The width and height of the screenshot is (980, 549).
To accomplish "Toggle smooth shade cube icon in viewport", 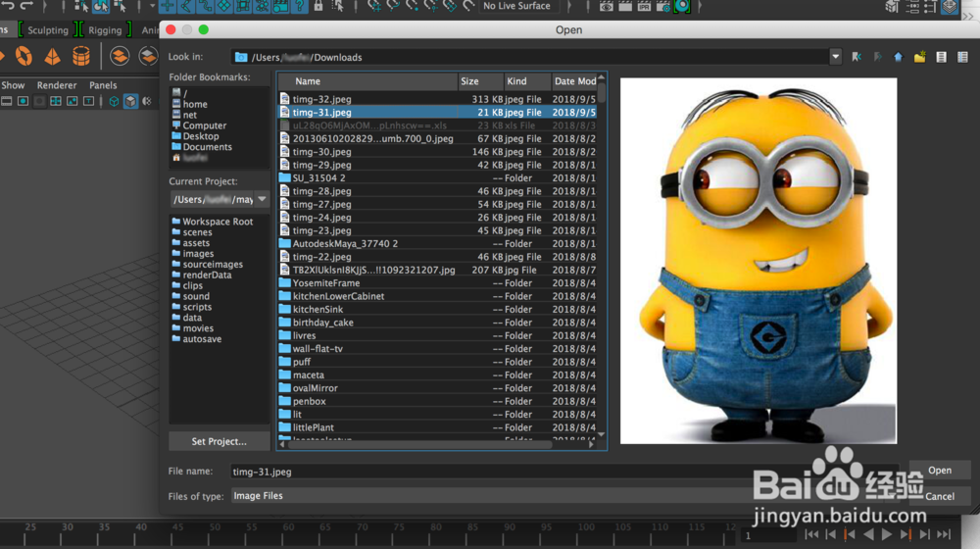I will pyautogui.click(x=130, y=101).
